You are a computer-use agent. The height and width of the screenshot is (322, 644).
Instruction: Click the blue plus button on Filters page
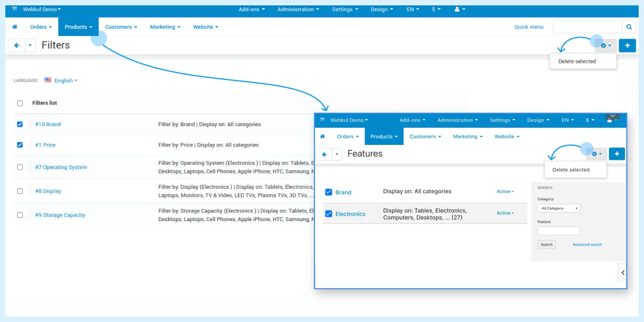627,46
